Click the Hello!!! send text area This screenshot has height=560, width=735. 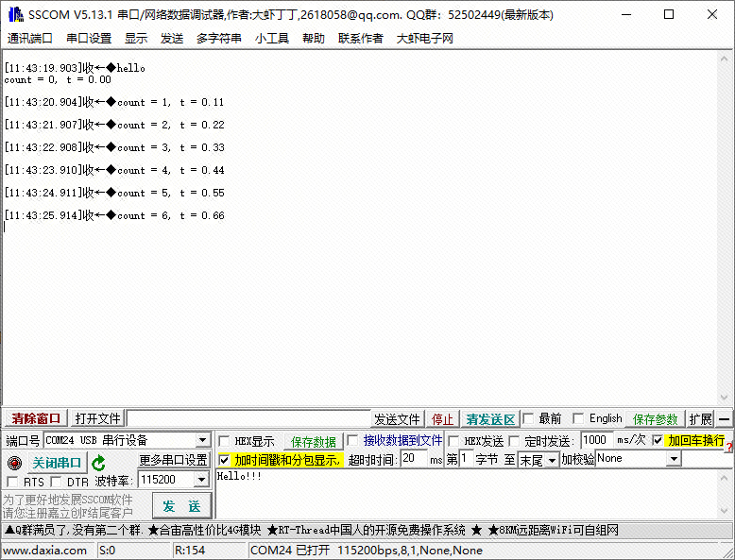coord(467,494)
